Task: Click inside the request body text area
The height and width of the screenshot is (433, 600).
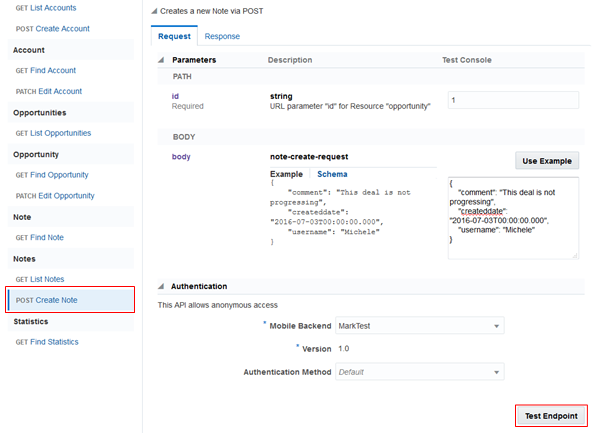Action: (513, 218)
